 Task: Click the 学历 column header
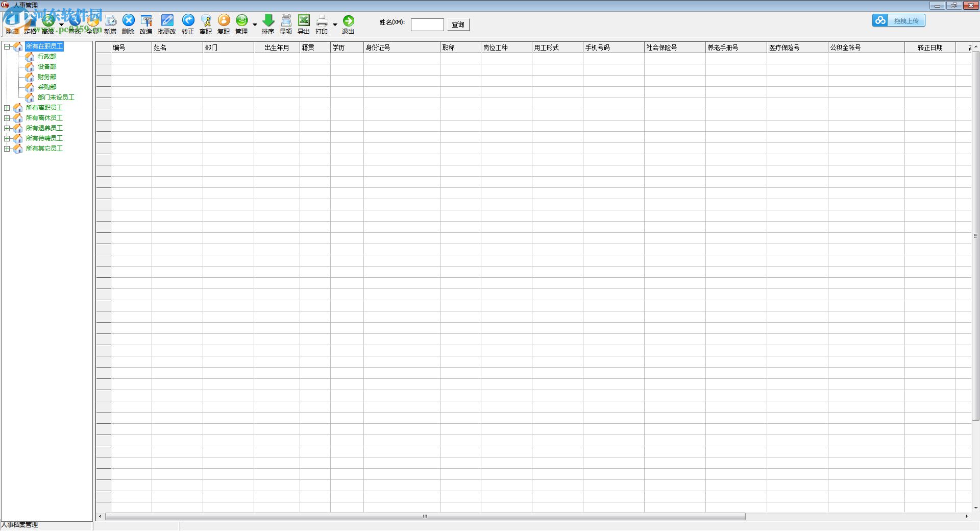347,47
